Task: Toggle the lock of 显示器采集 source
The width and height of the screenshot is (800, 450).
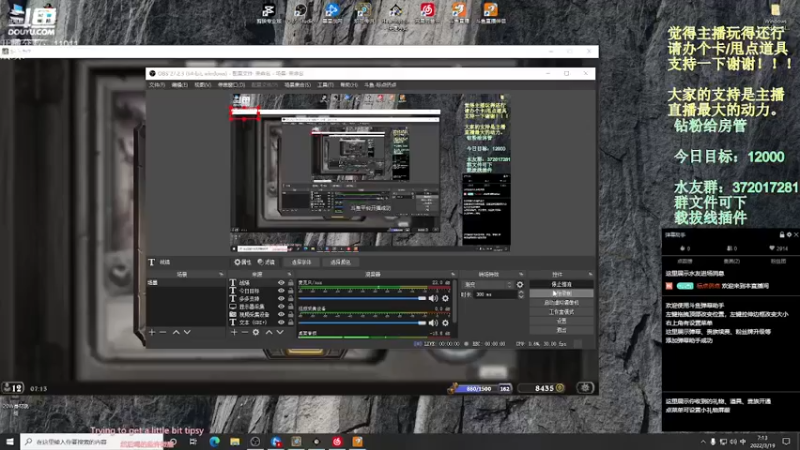Action: (x=290, y=307)
